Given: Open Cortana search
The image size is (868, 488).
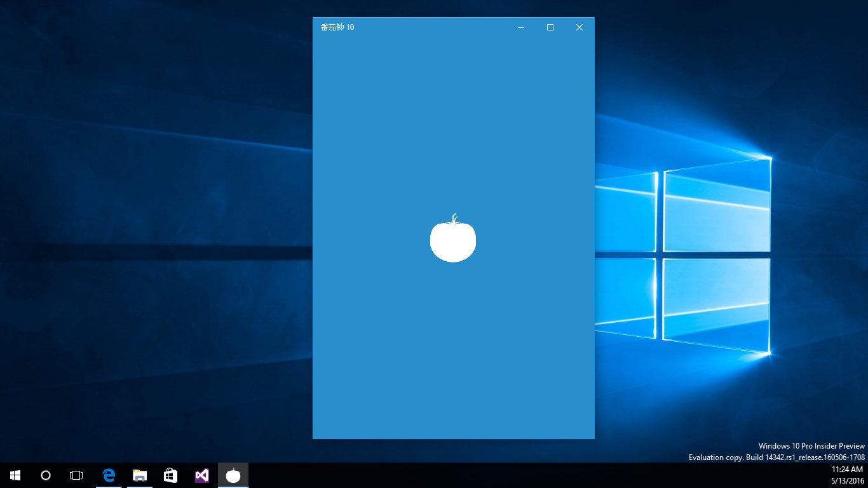Looking at the screenshot, I should (45, 475).
